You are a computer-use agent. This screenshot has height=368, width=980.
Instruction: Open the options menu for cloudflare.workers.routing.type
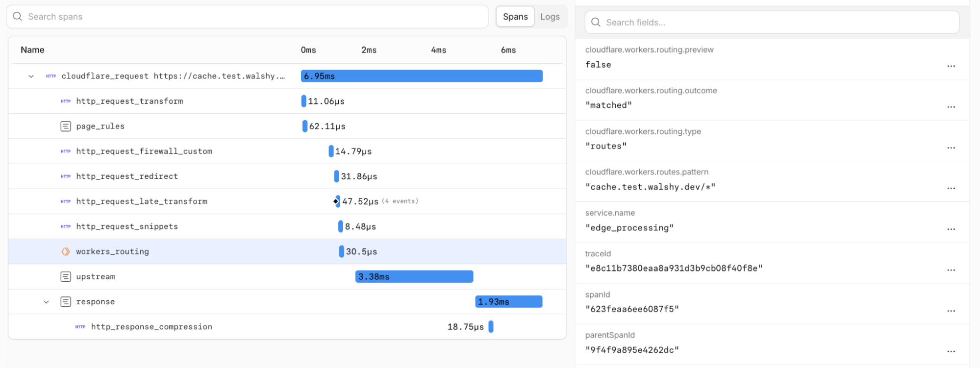[951, 148]
